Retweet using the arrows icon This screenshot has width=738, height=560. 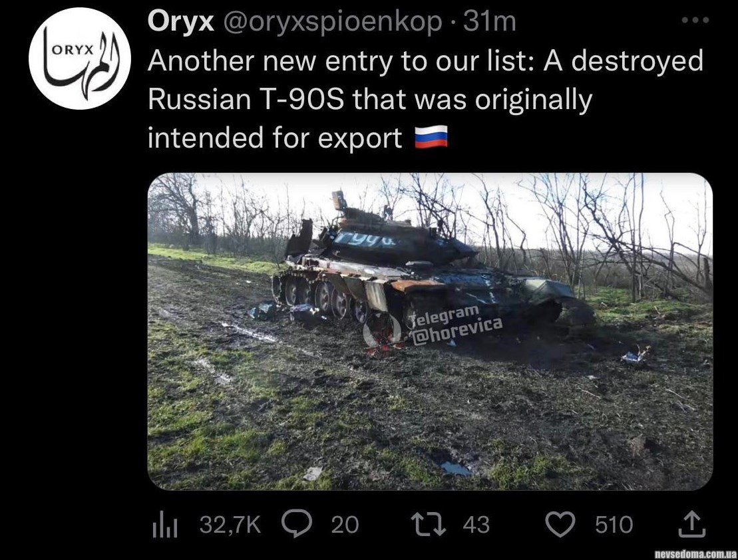(x=429, y=524)
